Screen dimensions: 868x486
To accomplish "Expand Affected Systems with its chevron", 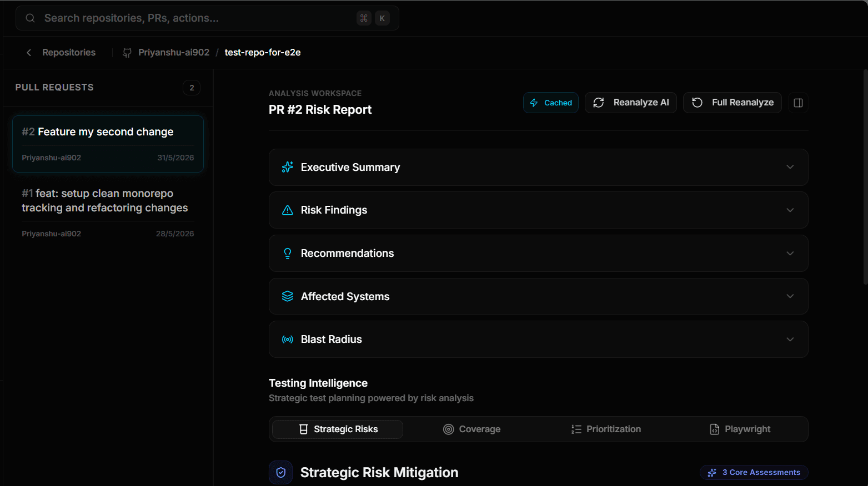I will click(790, 296).
